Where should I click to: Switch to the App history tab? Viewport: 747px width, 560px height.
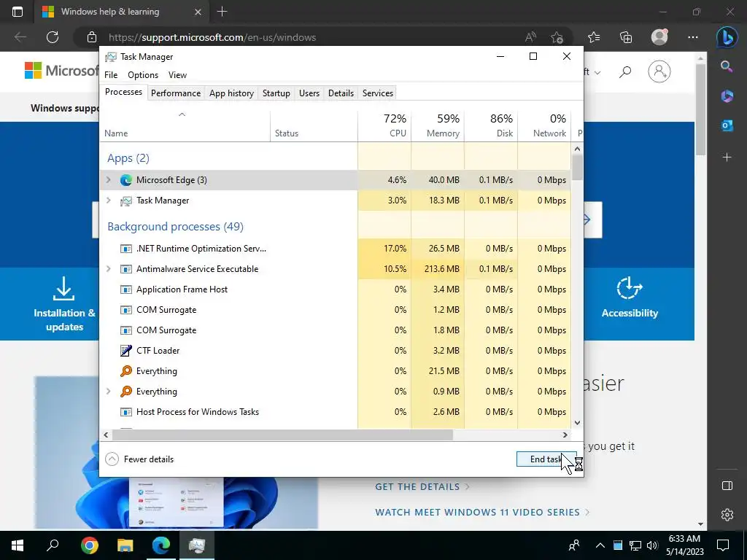(x=231, y=93)
